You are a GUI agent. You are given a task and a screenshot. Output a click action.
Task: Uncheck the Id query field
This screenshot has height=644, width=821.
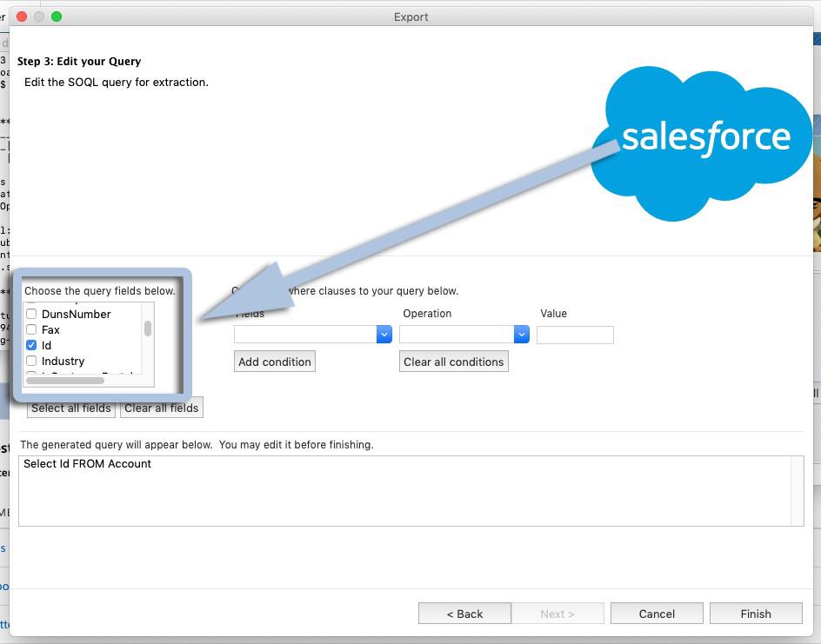click(31, 345)
